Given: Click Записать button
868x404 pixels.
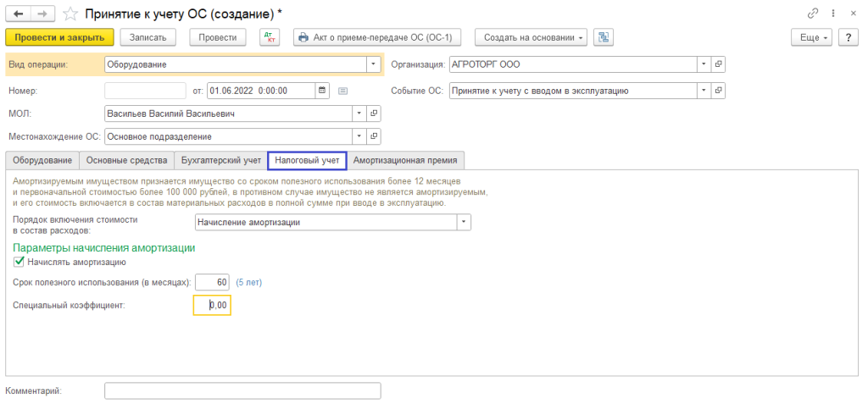Looking at the screenshot, I should (148, 37).
